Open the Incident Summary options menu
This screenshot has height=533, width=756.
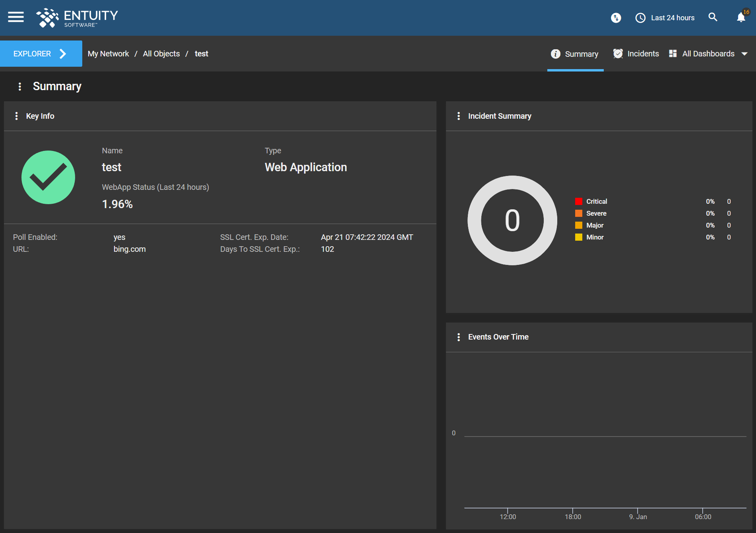[459, 116]
